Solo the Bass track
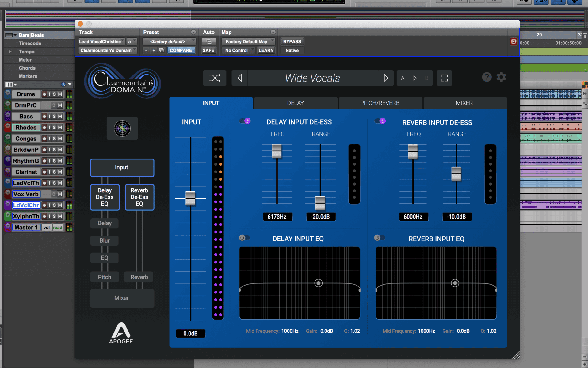The height and width of the screenshot is (368, 588). tap(54, 116)
